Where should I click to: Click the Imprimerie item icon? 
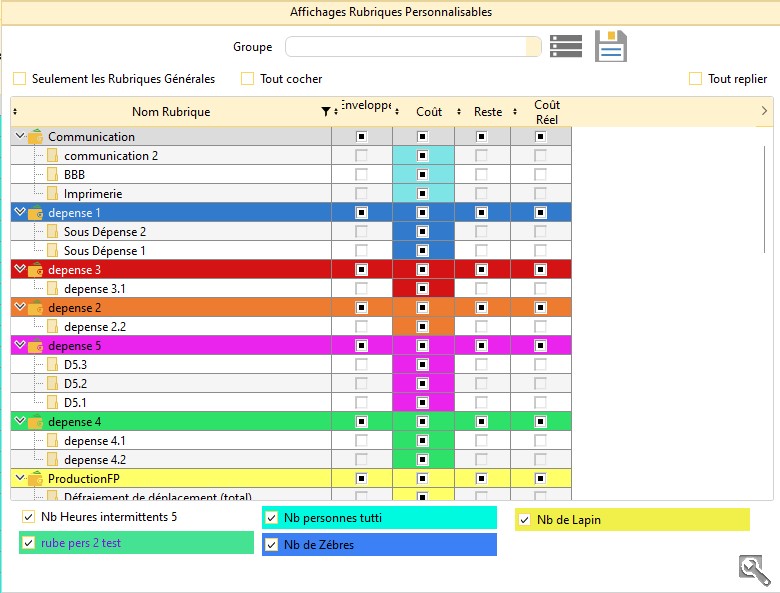coord(53,194)
